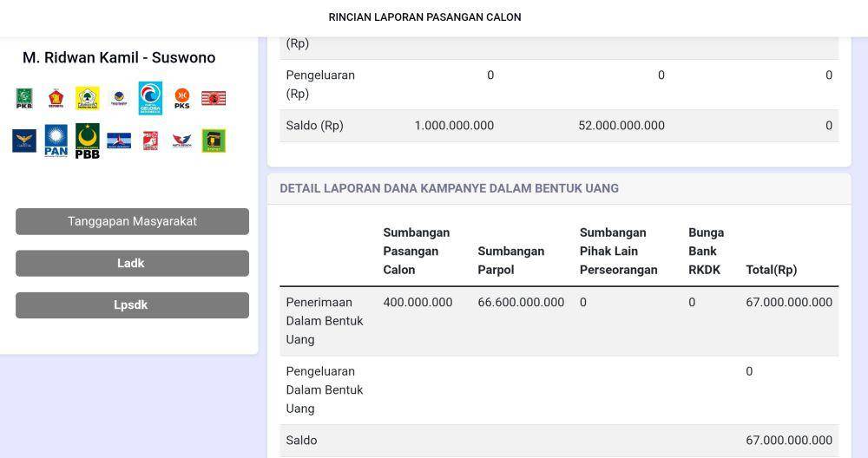Select the M. Ridwan Kamil - Suswono name
Viewport: 868px width, 458px height.
[119, 57]
